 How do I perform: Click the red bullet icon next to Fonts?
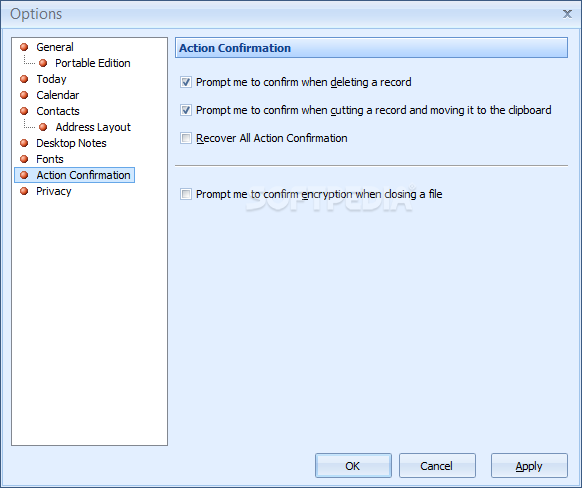pos(24,159)
